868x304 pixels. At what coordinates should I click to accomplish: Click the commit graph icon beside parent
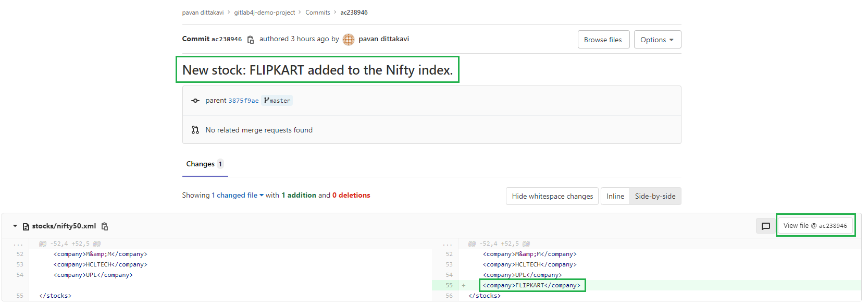(x=195, y=101)
